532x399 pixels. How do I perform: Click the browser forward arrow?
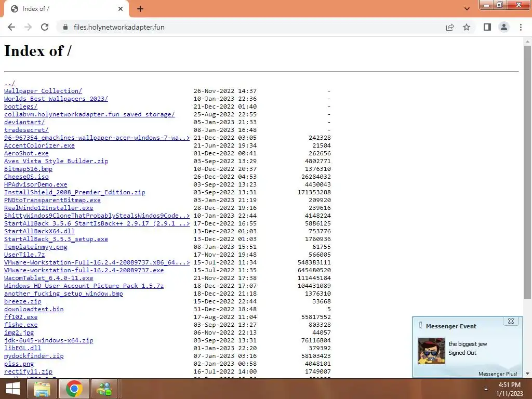[x=28, y=27]
